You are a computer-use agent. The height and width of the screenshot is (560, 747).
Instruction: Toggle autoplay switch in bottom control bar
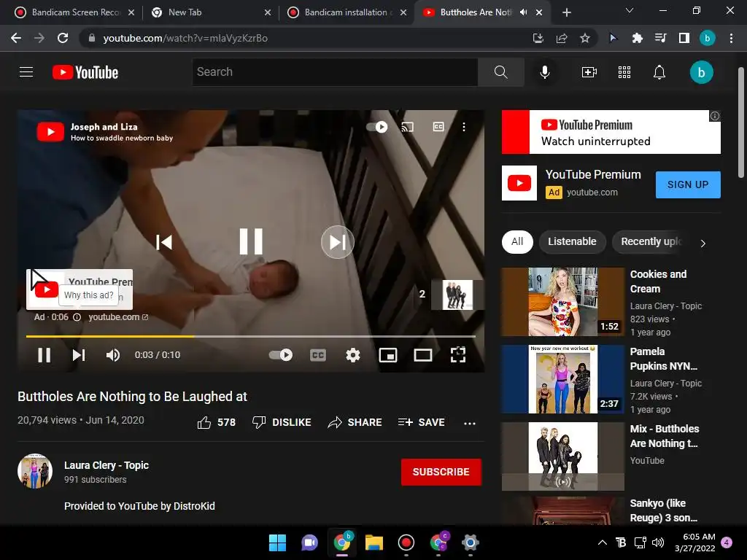(x=281, y=355)
